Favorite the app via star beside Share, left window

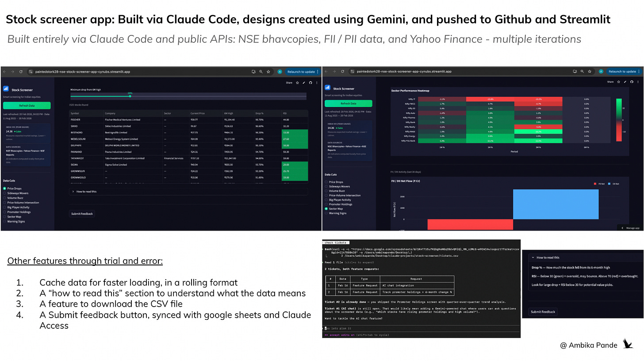[x=298, y=83]
